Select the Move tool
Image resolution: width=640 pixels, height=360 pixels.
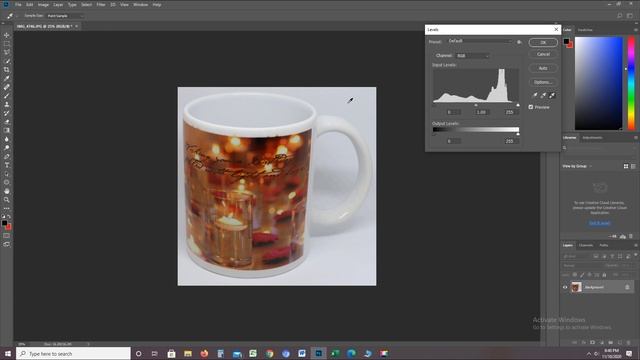coord(7,35)
